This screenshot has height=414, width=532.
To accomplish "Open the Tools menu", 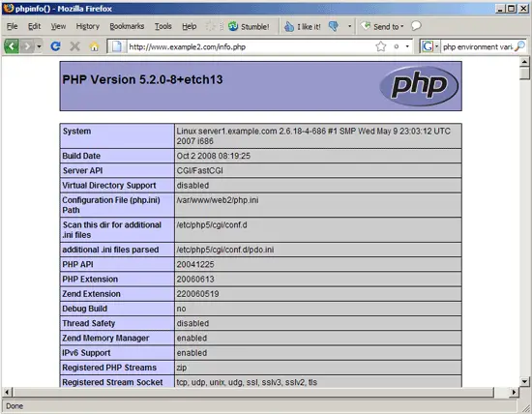I will (x=163, y=26).
